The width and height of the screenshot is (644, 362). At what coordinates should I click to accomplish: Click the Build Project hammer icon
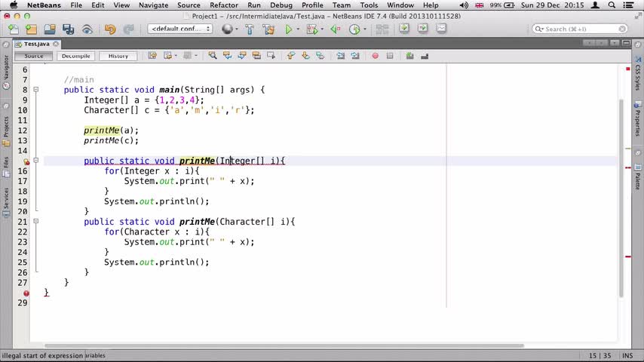[x=250, y=29]
